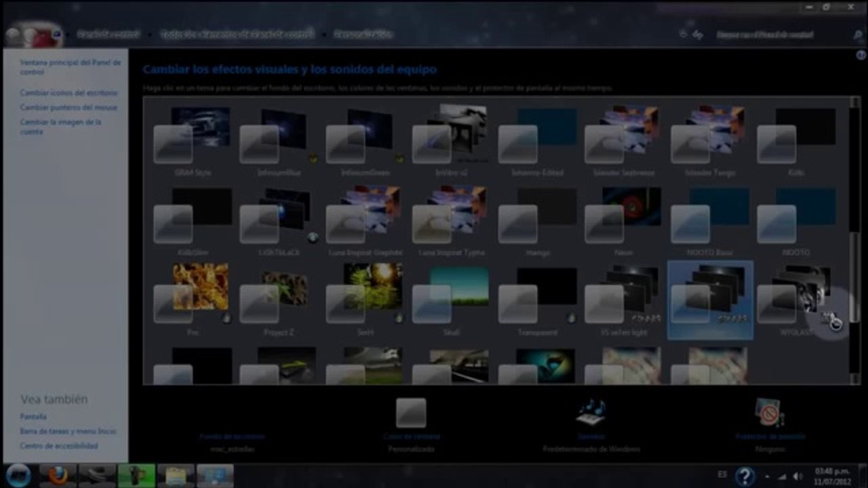Select the InVitro v2 theme
This screenshot has height=488, width=868.
pyautogui.click(x=451, y=140)
